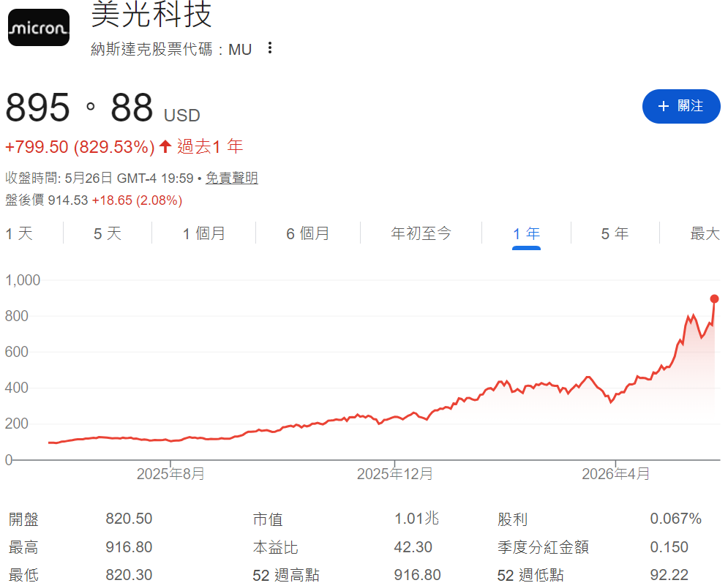Click the 本益比 value 42.30

point(413,547)
